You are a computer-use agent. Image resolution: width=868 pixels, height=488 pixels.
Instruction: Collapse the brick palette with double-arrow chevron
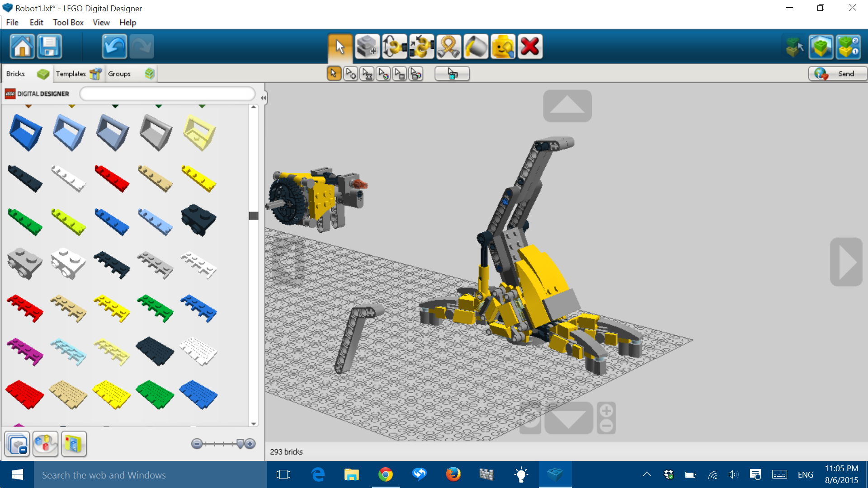click(x=263, y=97)
